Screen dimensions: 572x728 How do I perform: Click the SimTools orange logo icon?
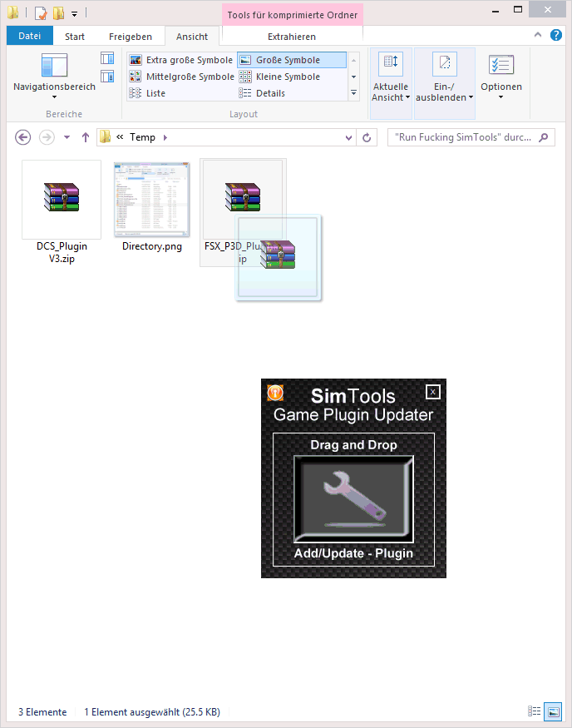(275, 393)
